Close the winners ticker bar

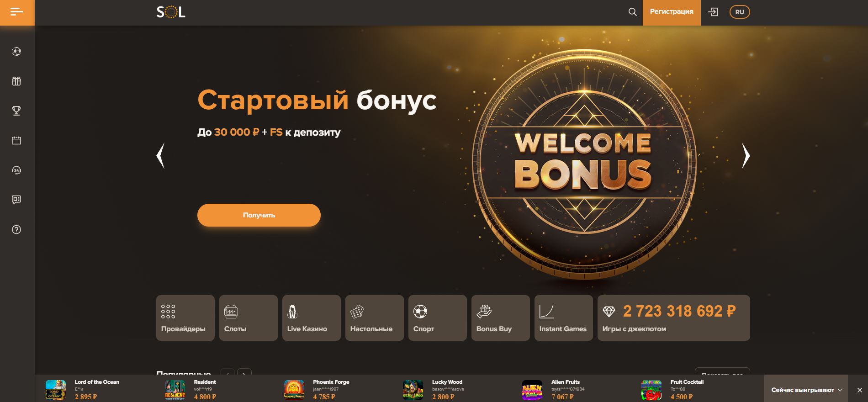859,390
